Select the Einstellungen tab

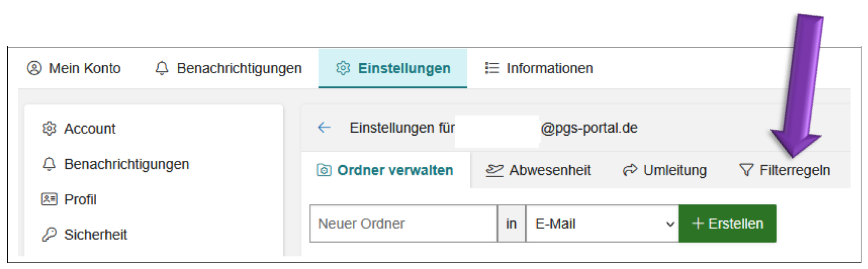click(393, 68)
